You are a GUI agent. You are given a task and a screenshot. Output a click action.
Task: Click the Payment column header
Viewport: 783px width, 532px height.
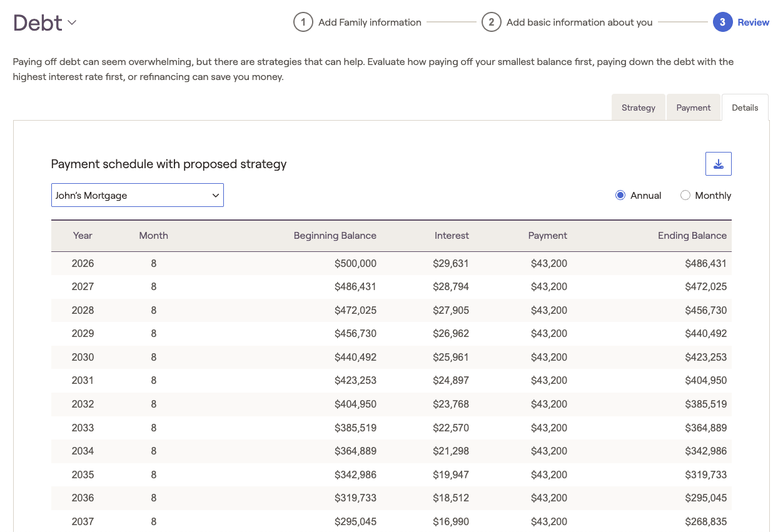(x=548, y=236)
